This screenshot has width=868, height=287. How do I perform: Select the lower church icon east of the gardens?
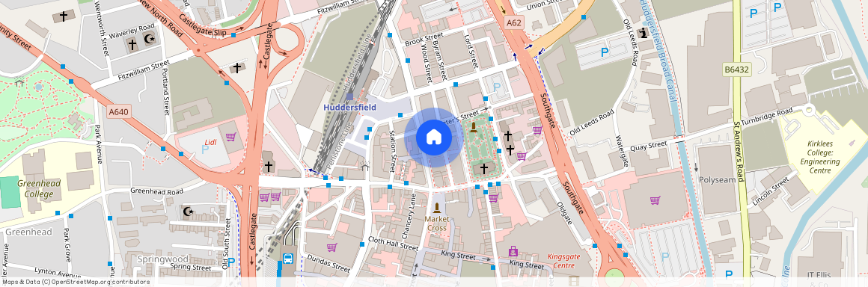[510, 150]
